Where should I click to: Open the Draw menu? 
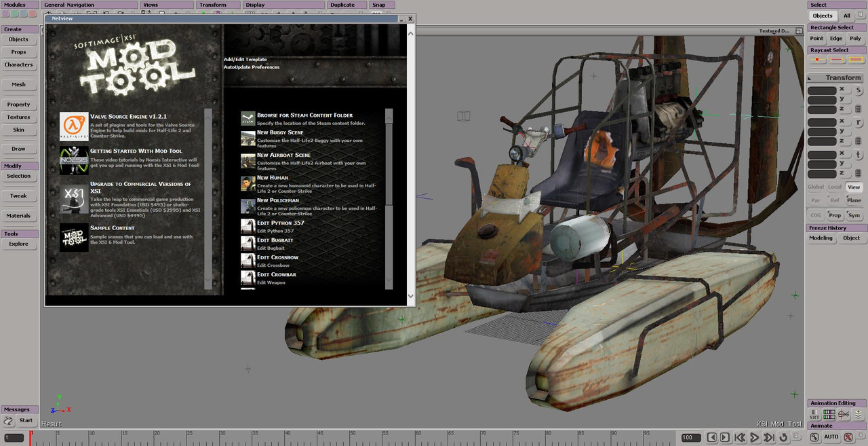coord(19,149)
